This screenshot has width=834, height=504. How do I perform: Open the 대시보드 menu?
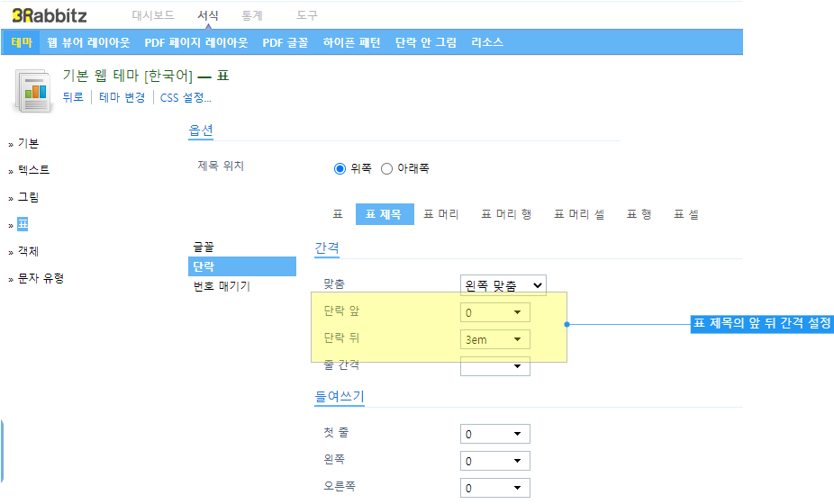[153, 15]
